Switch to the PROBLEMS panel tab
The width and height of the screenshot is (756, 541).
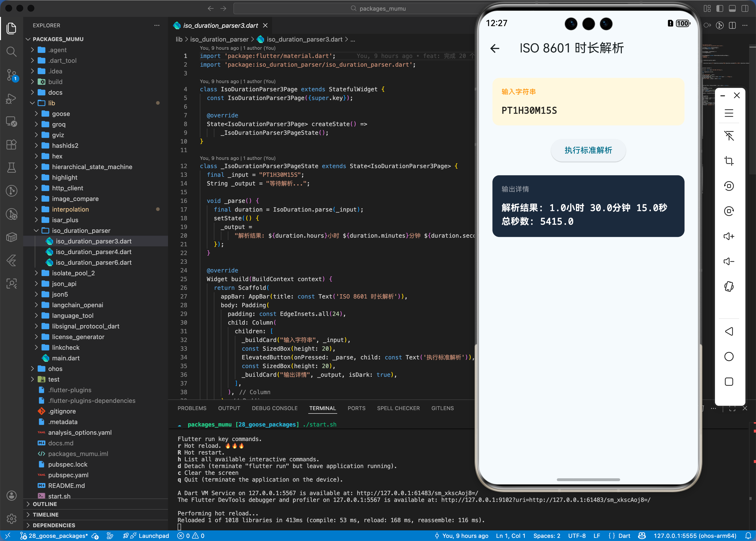pos(192,408)
